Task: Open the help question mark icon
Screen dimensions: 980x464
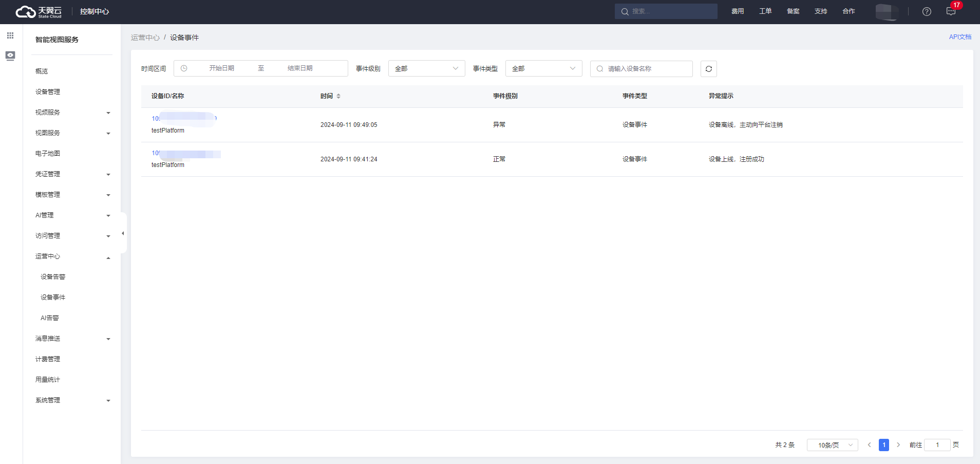Action: (927, 11)
